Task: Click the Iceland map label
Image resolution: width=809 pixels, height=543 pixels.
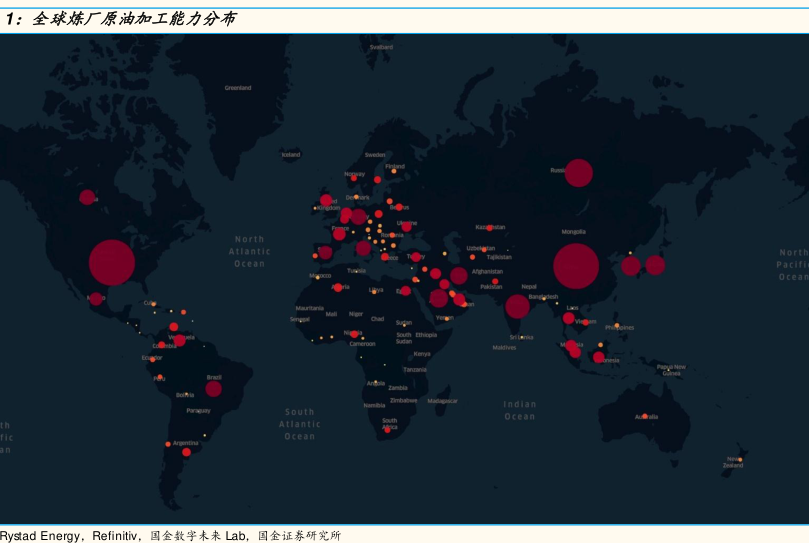Action: [x=291, y=155]
